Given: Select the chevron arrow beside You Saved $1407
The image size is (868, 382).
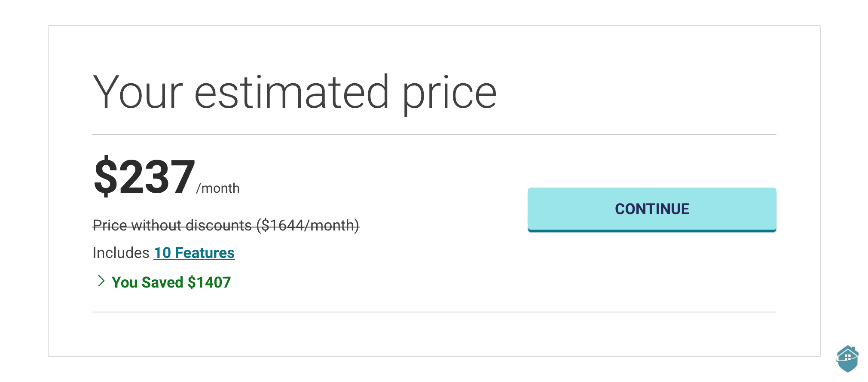Looking at the screenshot, I should (102, 281).
